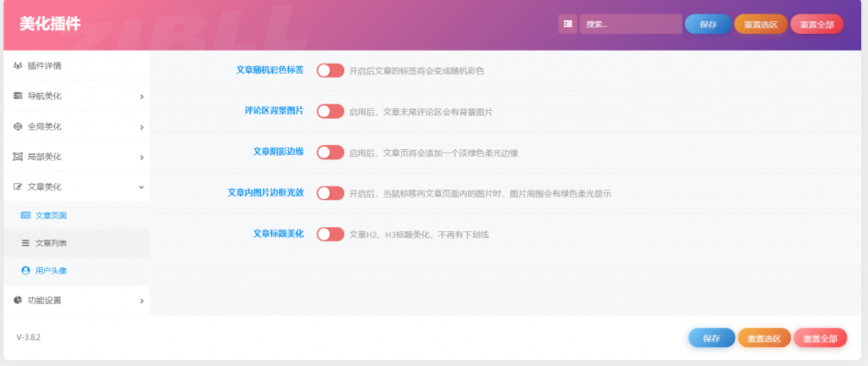The width and height of the screenshot is (868, 366).
Task: Click the 功能设置 pie icon
Action: (18, 300)
